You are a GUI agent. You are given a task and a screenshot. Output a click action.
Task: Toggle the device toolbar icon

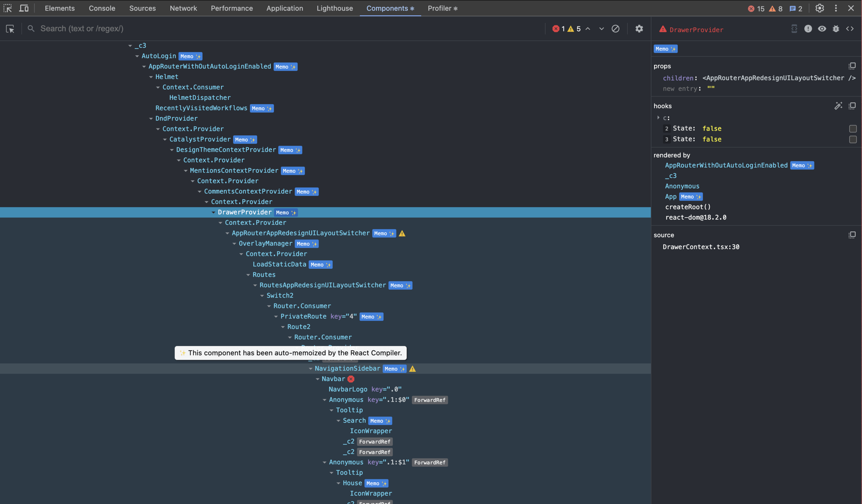coord(24,8)
